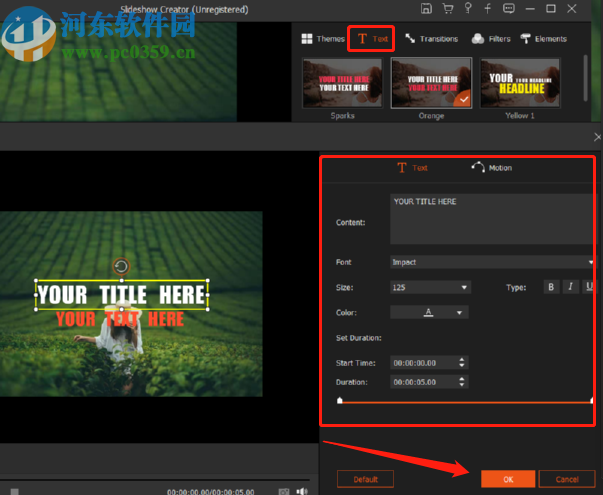Select the Yellow 1 text template

click(520, 83)
